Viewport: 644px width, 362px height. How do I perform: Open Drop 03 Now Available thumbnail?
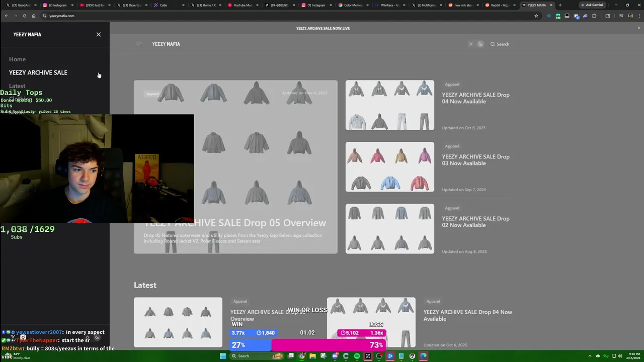(x=390, y=167)
